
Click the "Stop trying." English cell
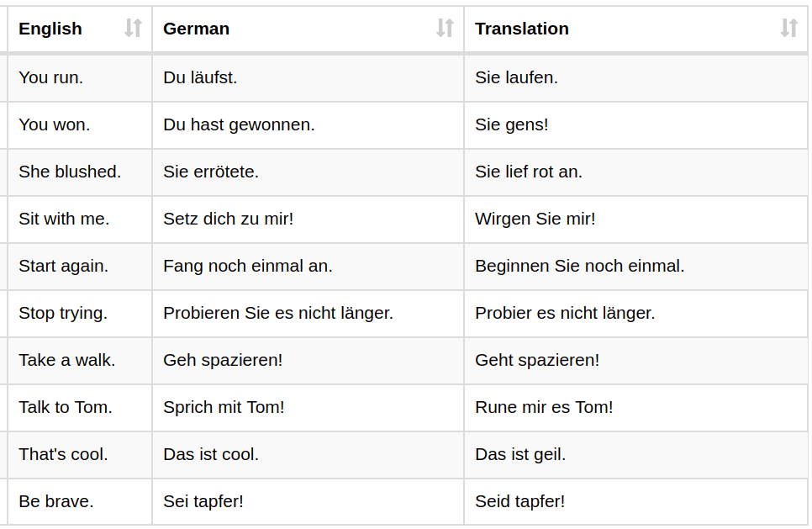click(63, 313)
